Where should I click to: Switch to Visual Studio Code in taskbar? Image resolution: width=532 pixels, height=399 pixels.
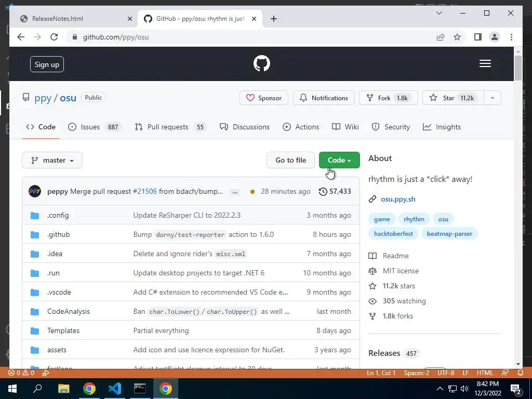pyautogui.click(x=115, y=389)
